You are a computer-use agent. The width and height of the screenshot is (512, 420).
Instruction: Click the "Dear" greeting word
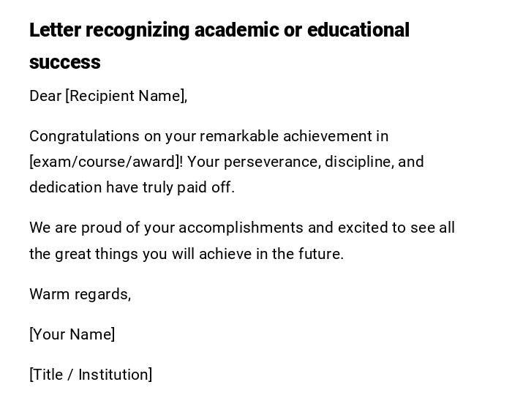(x=45, y=96)
